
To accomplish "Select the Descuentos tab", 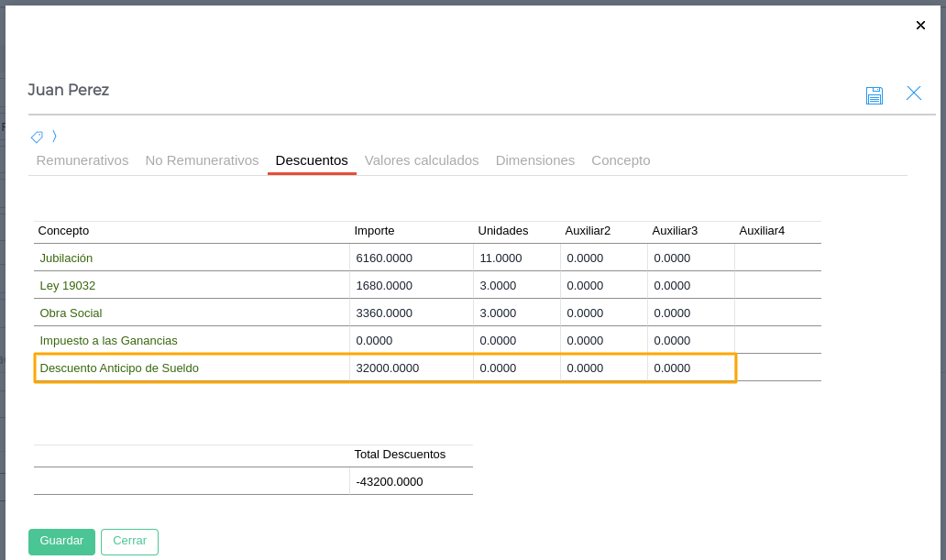I will click(312, 160).
